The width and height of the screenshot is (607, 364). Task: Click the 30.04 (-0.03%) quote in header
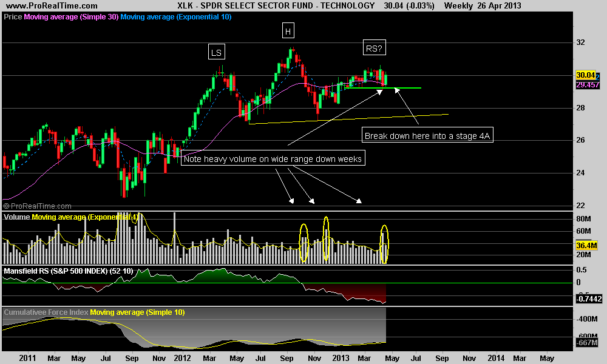click(409, 6)
